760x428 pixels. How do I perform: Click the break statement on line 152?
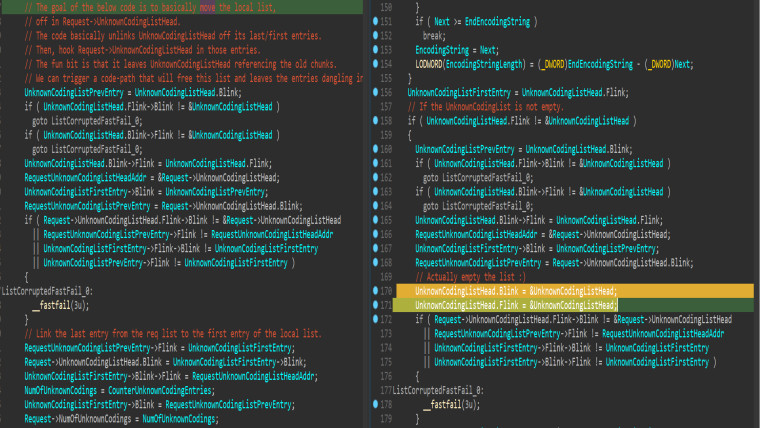click(x=434, y=36)
